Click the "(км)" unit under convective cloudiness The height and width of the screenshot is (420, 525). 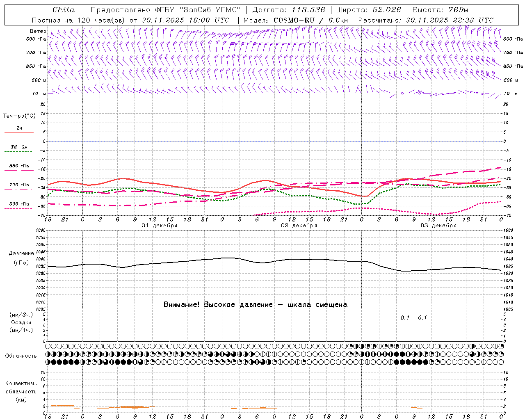tap(21, 399)
